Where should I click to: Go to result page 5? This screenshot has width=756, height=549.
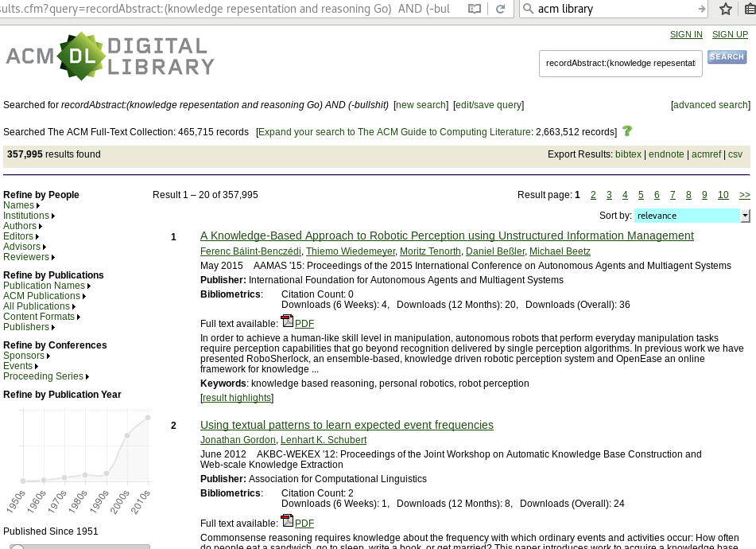coord(641,195)
